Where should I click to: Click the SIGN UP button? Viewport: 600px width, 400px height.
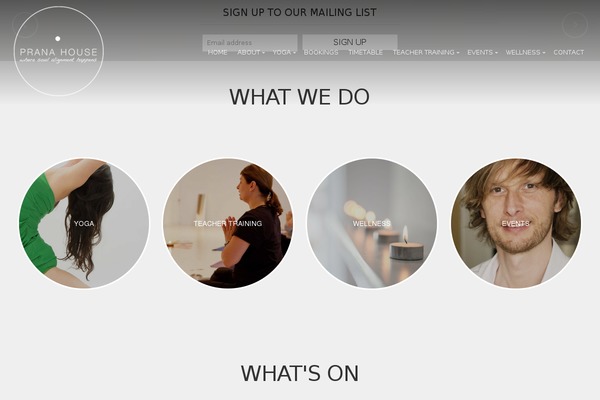tap(350, 42)
